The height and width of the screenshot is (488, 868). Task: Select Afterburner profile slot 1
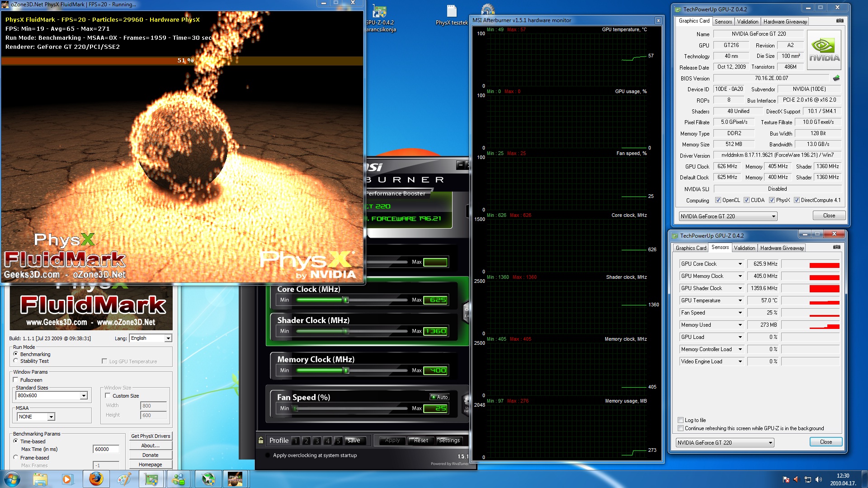295,441
